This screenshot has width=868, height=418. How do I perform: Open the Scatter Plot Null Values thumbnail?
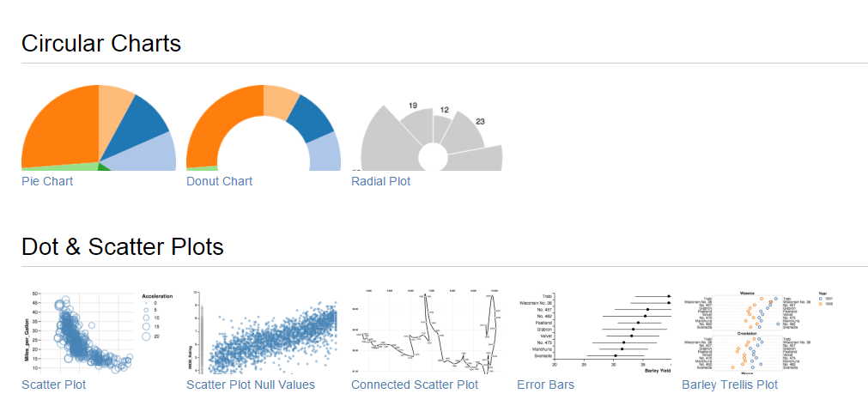[x=264, y=330]
